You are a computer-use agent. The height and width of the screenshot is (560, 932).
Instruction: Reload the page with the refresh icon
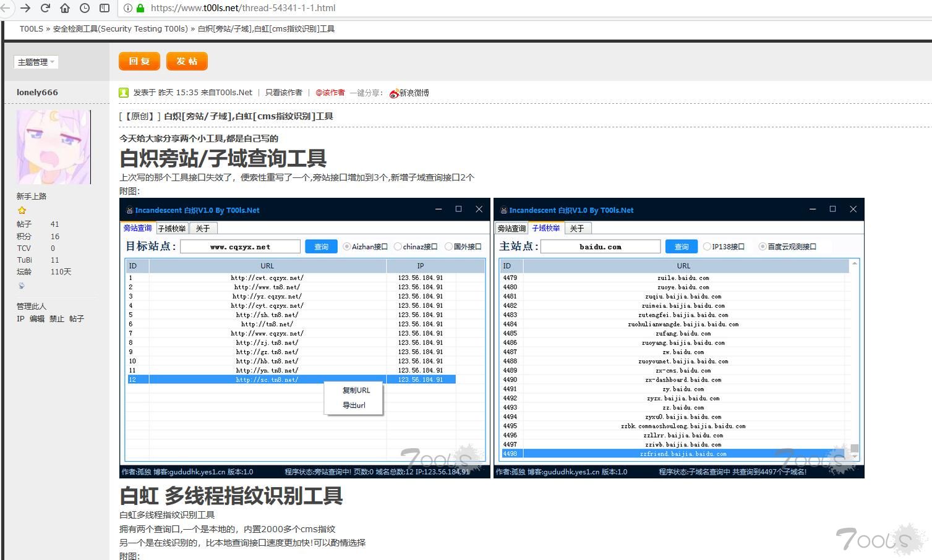click(x=45, y=8)
